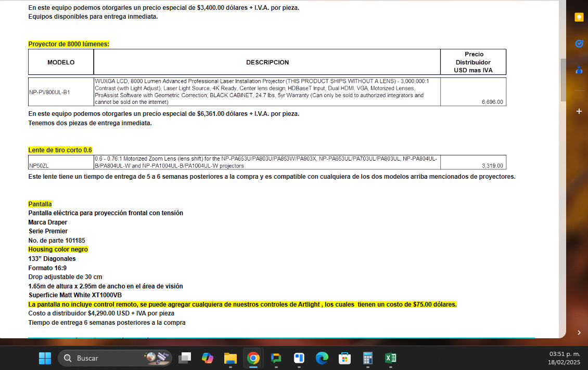
Task: Open Google Contacts in the side panel
Action: (579, 70)
